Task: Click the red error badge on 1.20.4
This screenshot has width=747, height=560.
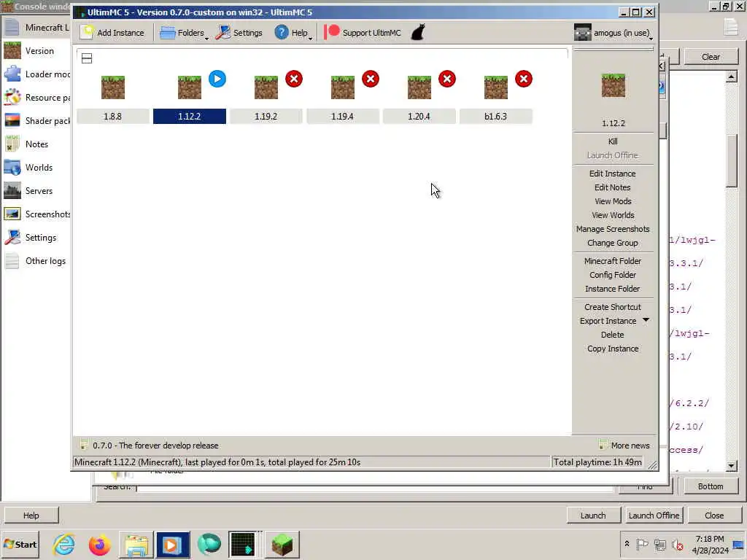Action: tap(447, 79)
